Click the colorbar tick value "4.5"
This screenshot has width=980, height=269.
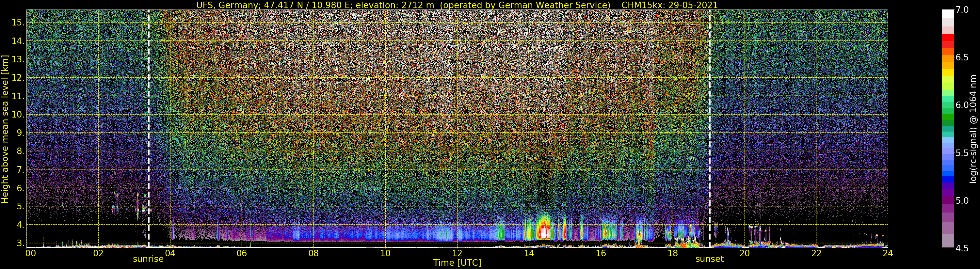[962, 248]
